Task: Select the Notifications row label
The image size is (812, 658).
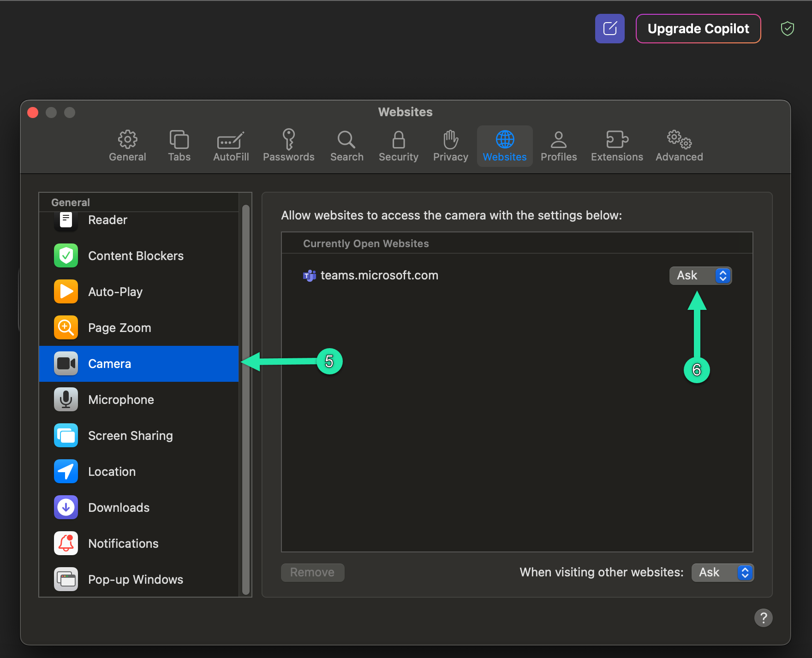Action: click(x=123, y=544)
